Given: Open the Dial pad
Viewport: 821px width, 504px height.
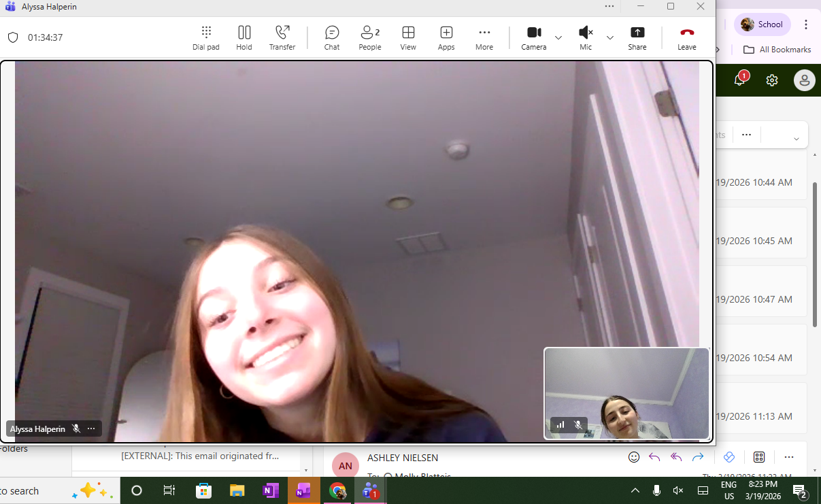Looking at the screenshot, I should pos(206,37).
